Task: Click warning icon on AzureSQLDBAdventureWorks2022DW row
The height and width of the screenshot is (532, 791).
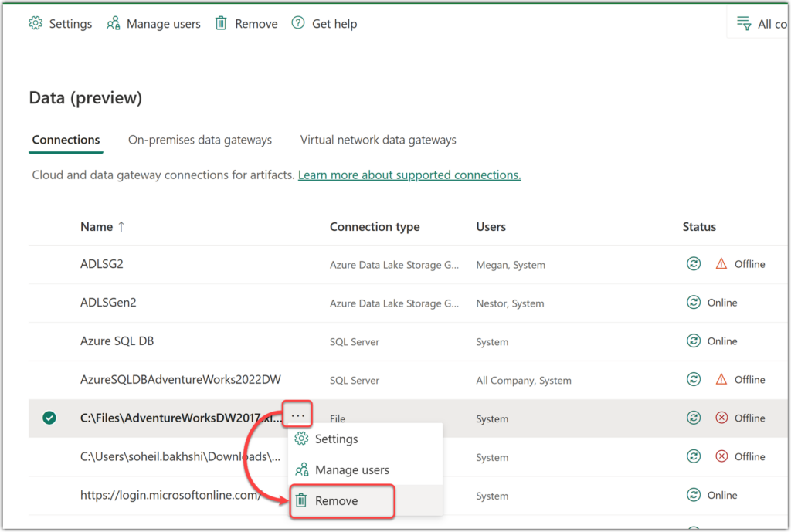Action: pyautogui.click(x=721, y=379)
